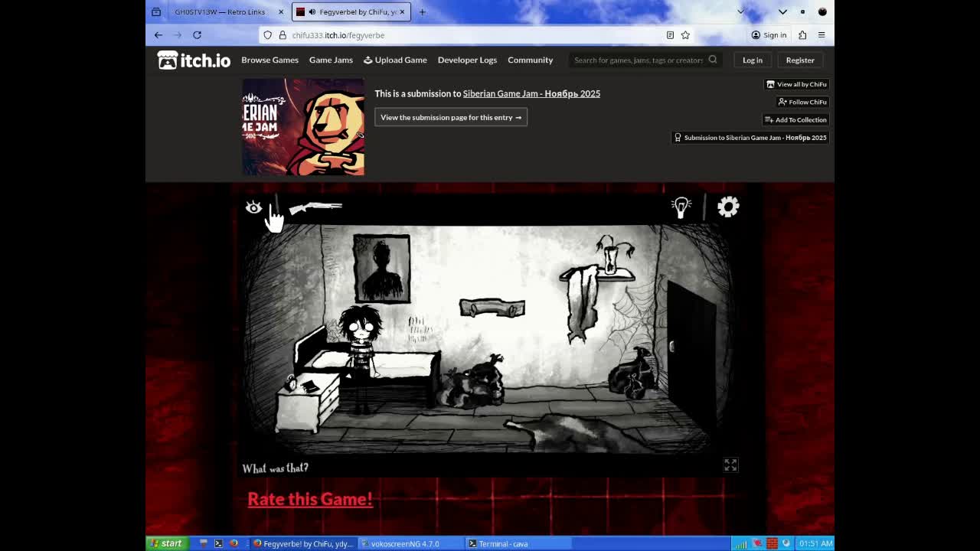
Task: Open the lightbulb hint in game
Action: 681,207
